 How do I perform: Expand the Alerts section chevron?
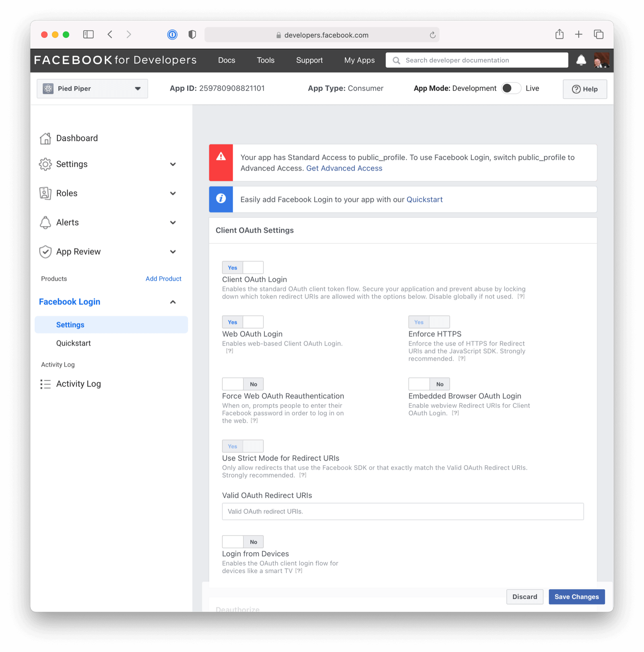coord(173,223)
